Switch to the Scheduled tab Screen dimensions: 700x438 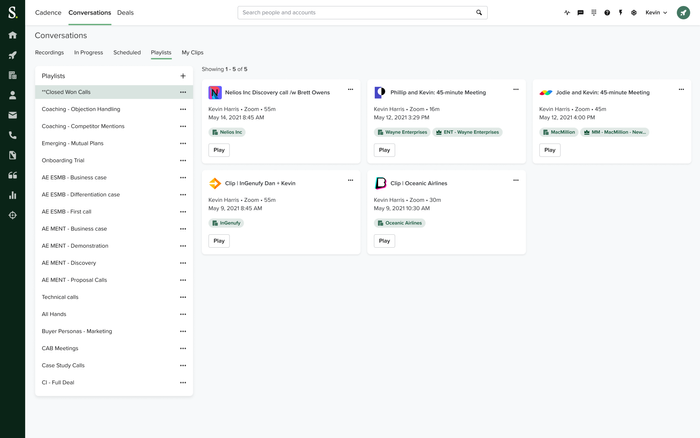pyautogui.click(x=127, y=52)
